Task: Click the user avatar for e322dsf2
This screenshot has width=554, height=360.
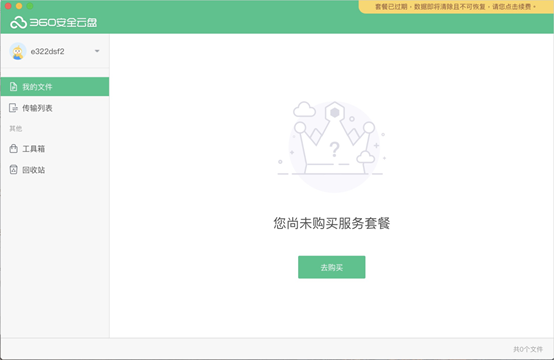Action: (x=18, y=51)
